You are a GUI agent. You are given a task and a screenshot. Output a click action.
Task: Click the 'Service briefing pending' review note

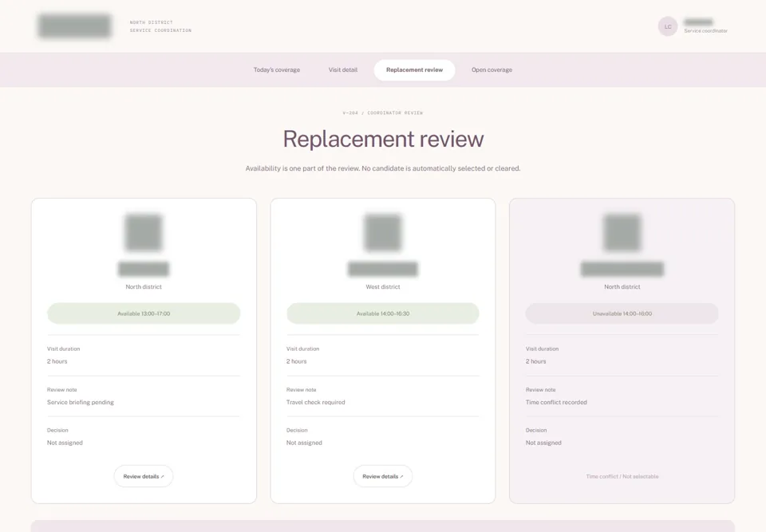80,403
